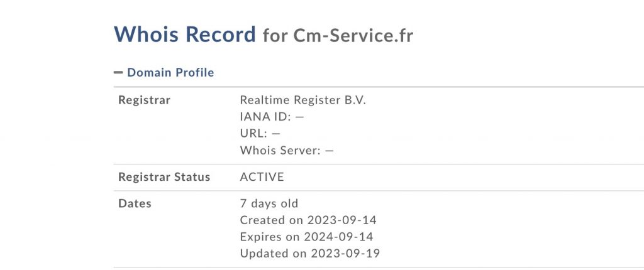Select the Cm-Service.fr domain name text
Image resolution: width=644 pixels, height=270 pixels.
[353, 35]
